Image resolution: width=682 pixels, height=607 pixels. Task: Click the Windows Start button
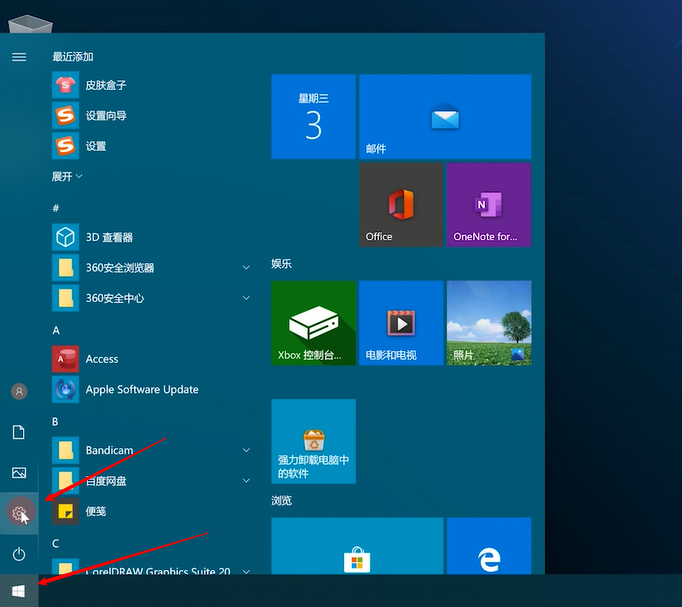click(x=18, y=591)
